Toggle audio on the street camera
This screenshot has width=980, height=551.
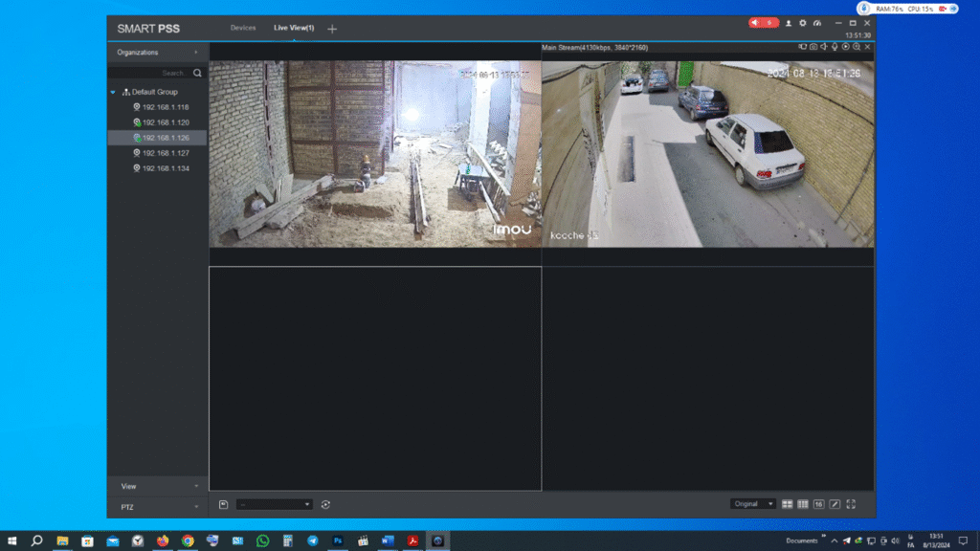824,47
